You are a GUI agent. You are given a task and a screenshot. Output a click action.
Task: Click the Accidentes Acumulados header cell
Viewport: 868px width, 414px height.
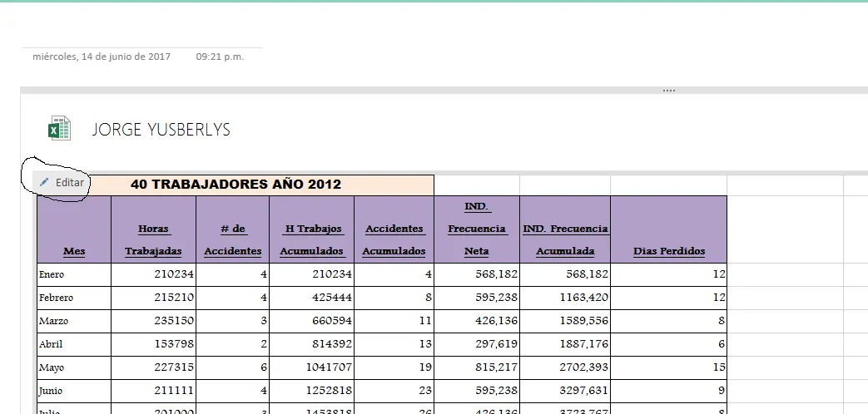394,229
